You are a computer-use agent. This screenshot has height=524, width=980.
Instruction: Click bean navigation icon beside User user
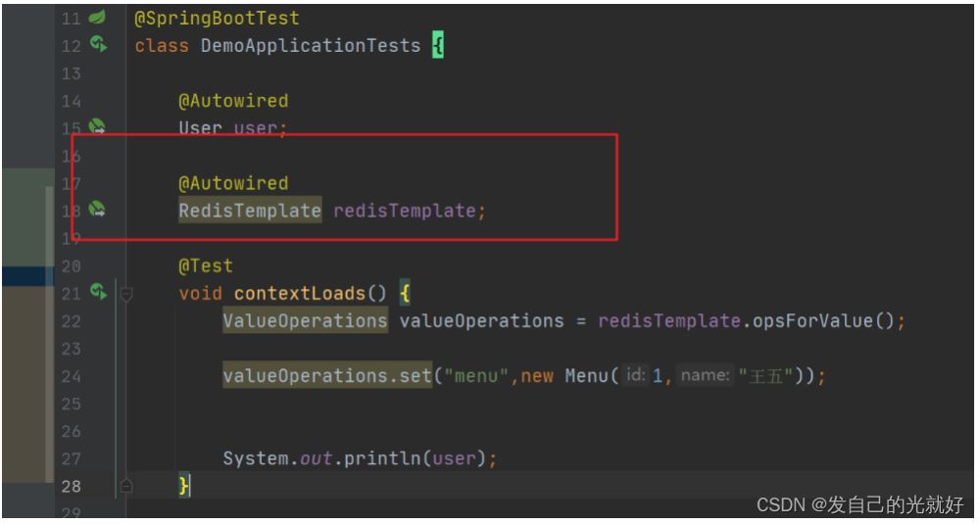(97, 126)
